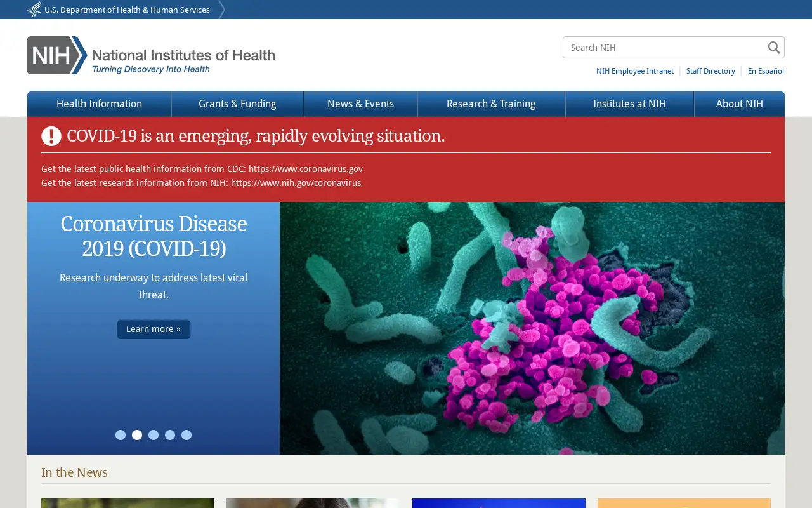Click the NIH logo
This screenshot has height=508, width=812.
coord(151,55)
